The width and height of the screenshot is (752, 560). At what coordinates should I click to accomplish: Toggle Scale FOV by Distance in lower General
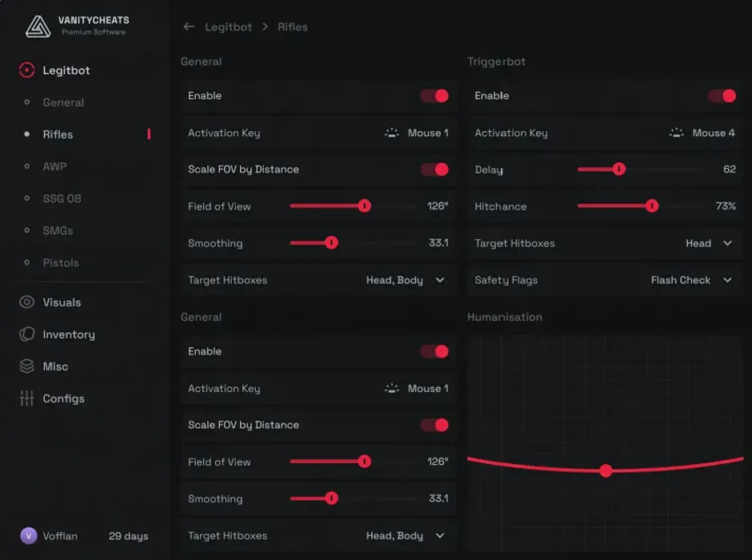pyautogui.click(x=434, y=425)
